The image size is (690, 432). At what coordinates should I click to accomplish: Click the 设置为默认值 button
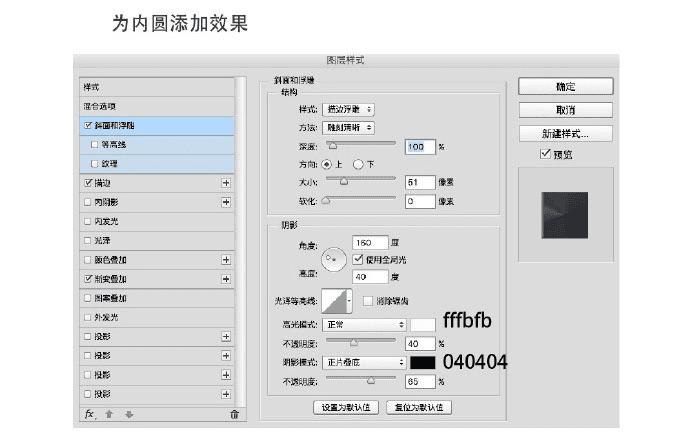tap(346, 407)
